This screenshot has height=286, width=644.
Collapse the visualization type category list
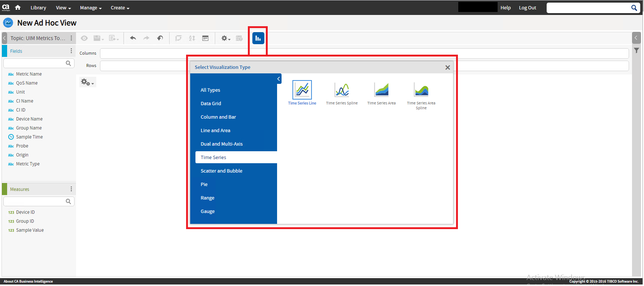click(x=279, y=79)
